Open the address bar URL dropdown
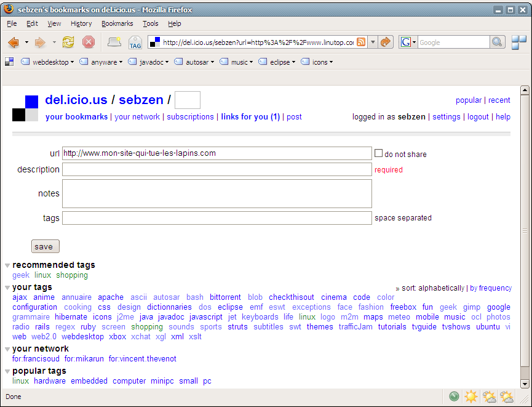 [x=373, y=42]
